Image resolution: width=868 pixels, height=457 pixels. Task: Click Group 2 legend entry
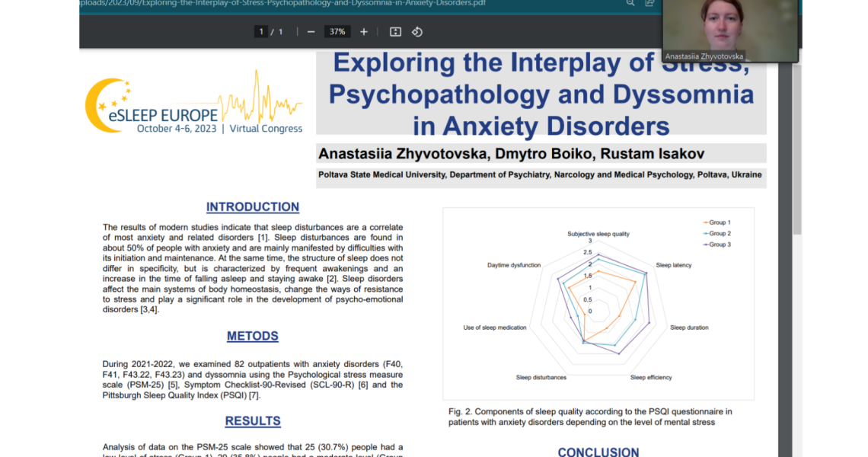coord(717,233)
